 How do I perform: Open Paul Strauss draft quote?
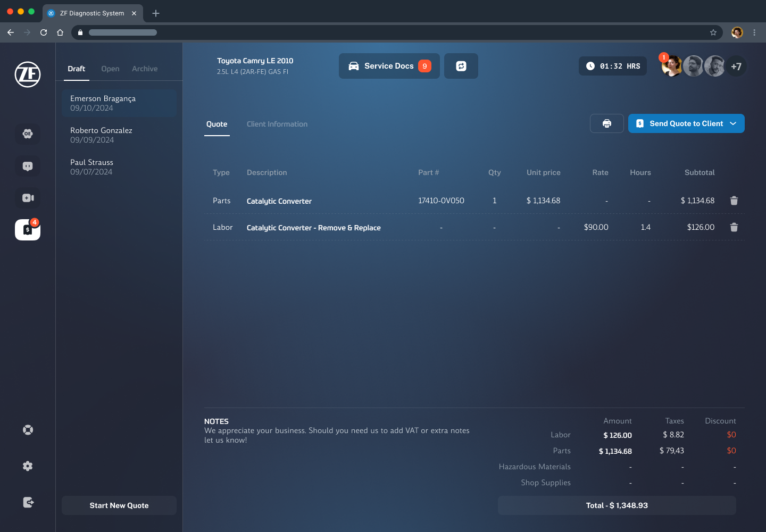119,167
